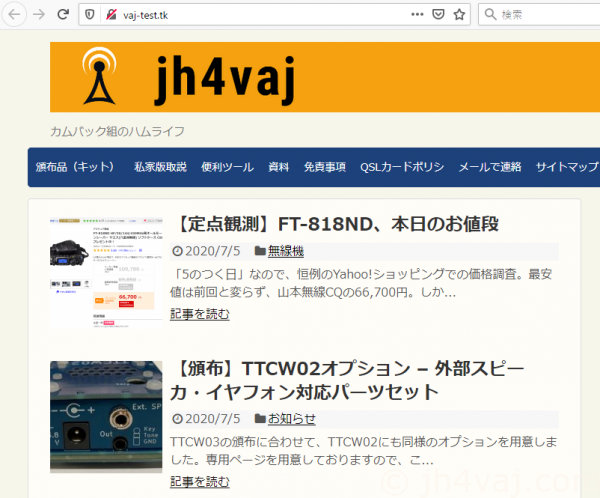Go to the QSLカードポリシ page
This screenshot has width=600, height=498.
coord(402,167)
